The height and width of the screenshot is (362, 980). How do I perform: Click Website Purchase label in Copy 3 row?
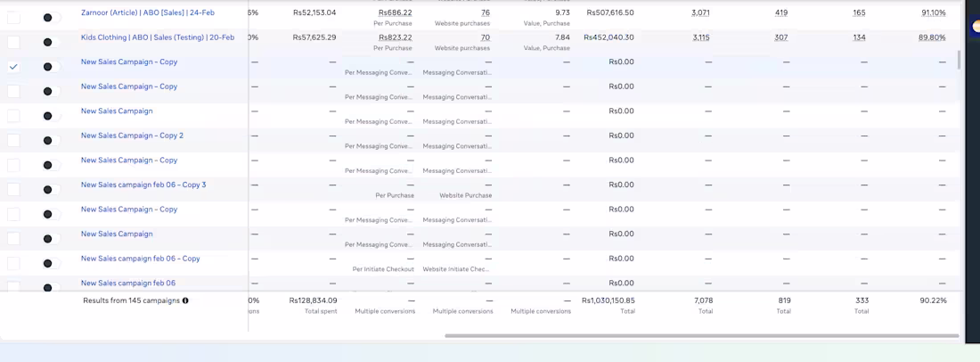tap(466, 195)
